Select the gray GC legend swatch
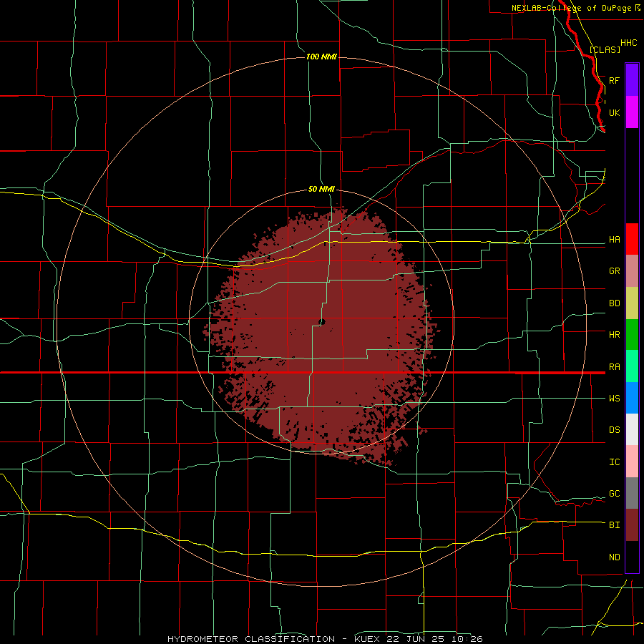This screenshot has width=644, height=644. click(632, 493)
